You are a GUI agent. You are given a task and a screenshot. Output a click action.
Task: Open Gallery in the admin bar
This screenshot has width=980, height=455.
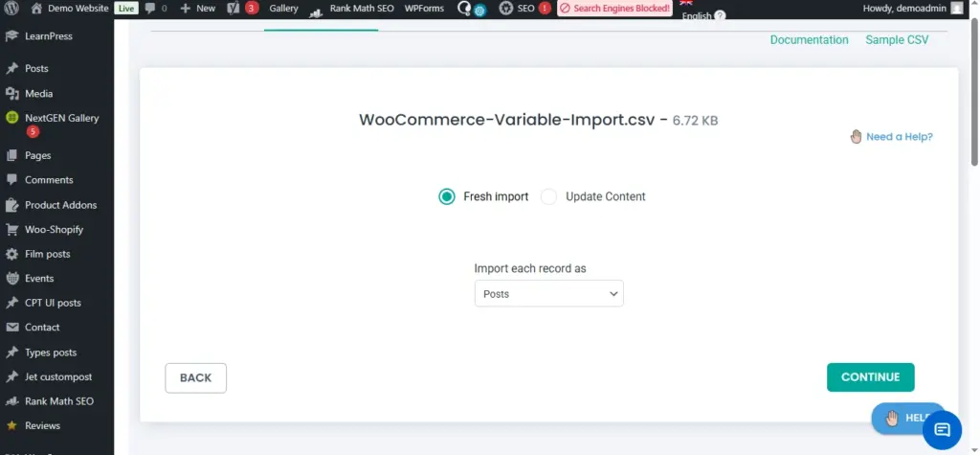283,8
